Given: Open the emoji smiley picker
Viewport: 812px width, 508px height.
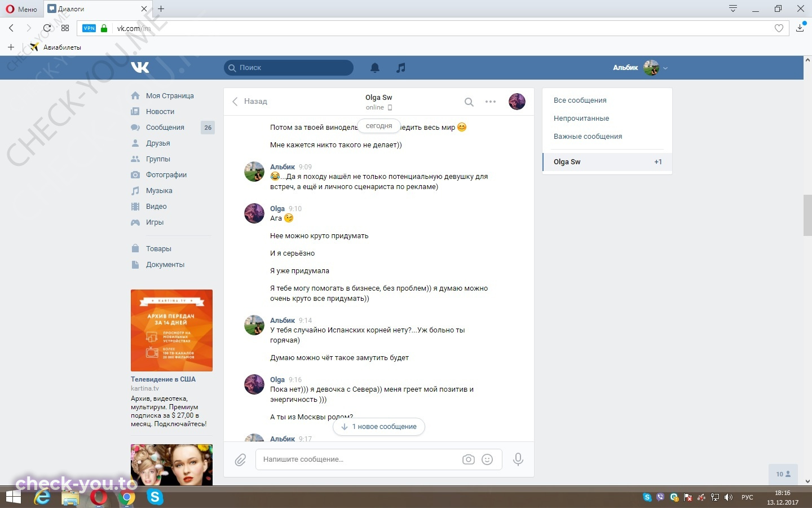Looking at the screenshot, I should pos(488,459).
